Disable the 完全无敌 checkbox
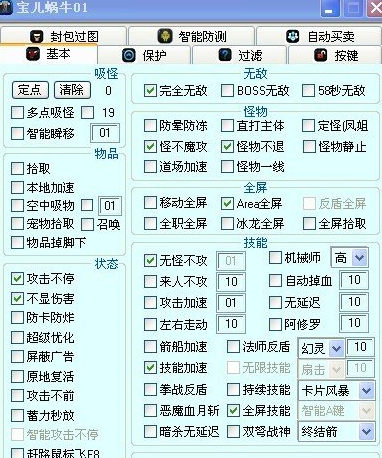Image resolution: width=382 pixels, height=458 pixels. pyautogui.click(x=150, y=90)
